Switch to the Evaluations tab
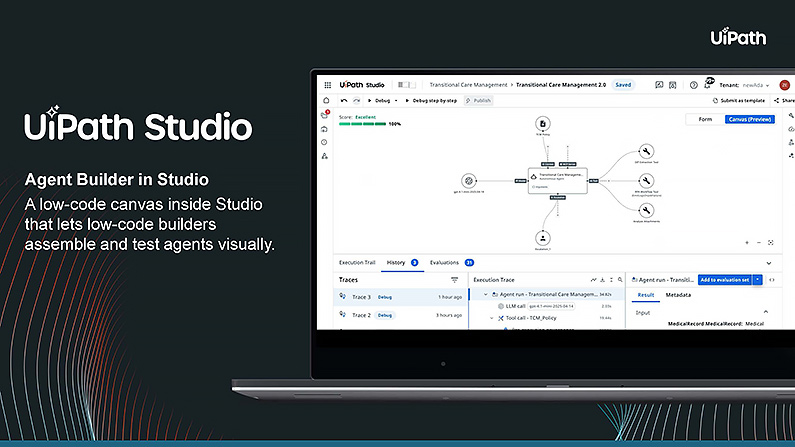Image resolution: width=795 pixels, height=447 pixels. (x=445, y=262)
